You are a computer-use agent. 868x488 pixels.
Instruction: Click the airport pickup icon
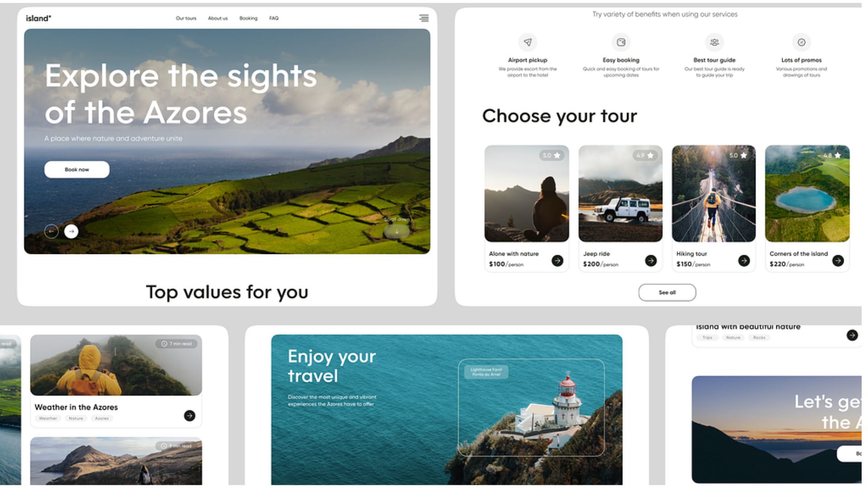(528, 42)
